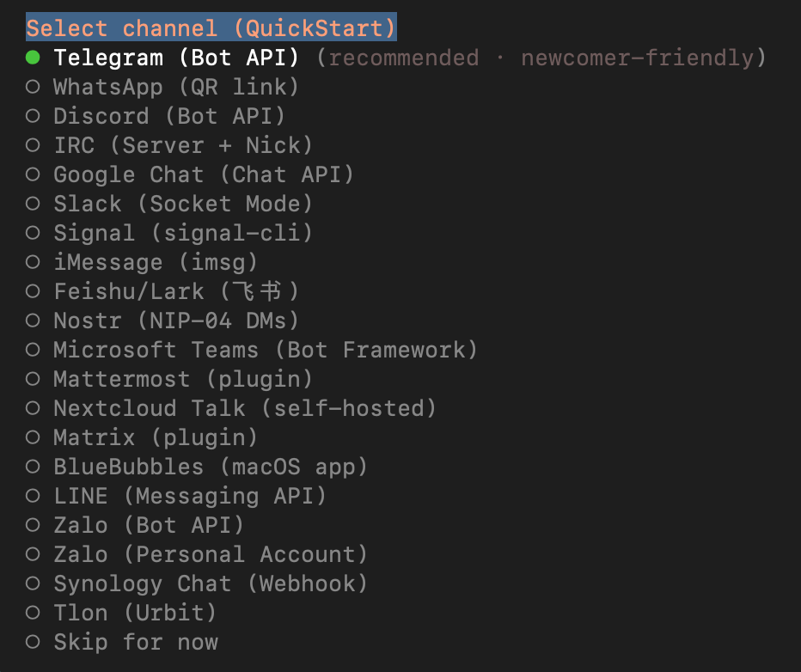Choose Nextcloud Talk (self-hosted) entry
Image resolution: width=801 pixels, height=672 pixels.
click(244, 408)
